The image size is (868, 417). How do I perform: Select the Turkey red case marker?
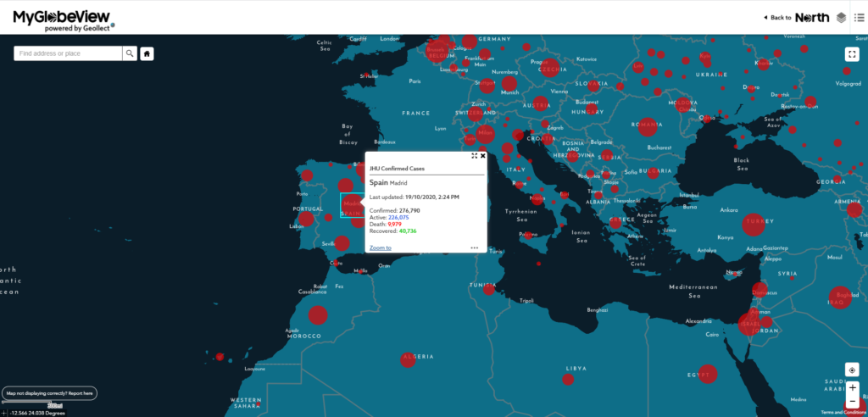(754, 225)
